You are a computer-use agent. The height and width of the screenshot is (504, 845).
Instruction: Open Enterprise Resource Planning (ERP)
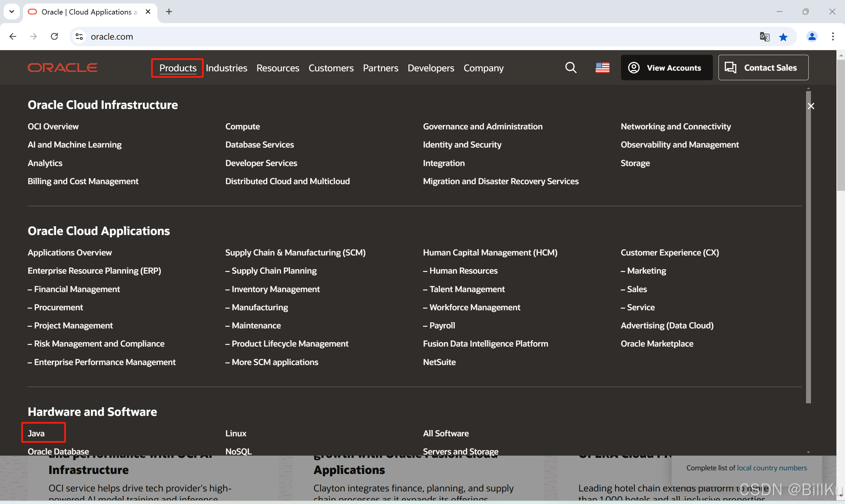(x=94, y=271)
